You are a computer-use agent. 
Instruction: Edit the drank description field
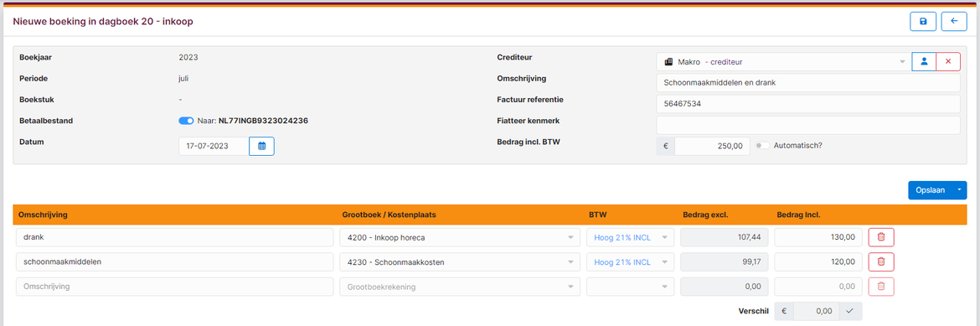tap(175, 237)
